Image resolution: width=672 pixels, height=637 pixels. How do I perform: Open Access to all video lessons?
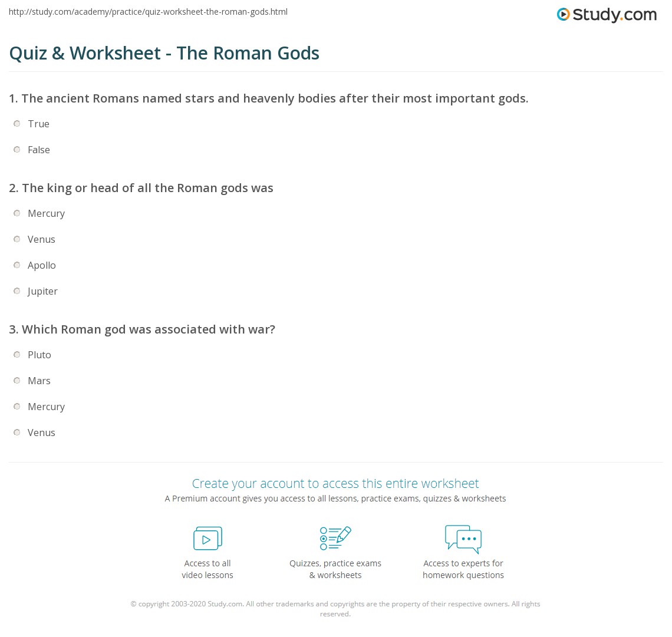tap(207, 569)
